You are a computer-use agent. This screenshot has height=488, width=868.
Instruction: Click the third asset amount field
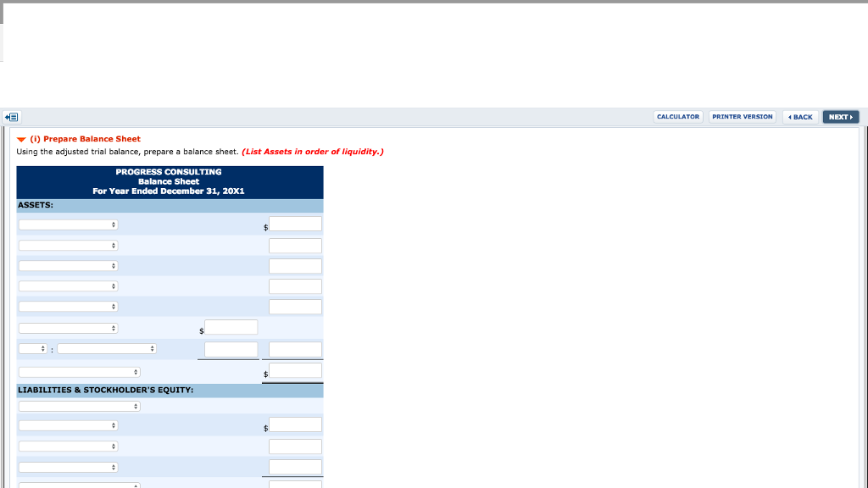pyautogui.click(x=295, y=266)
